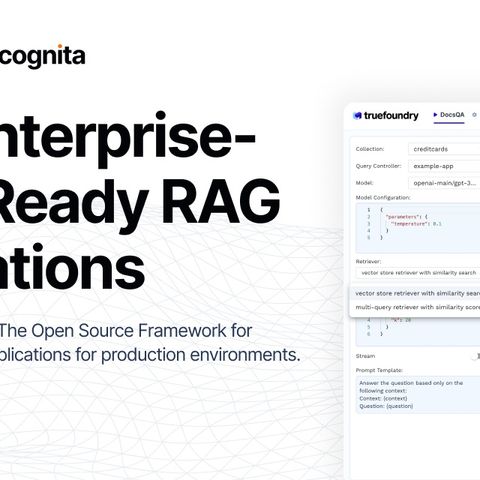Click the gear icon beside DocsQA
Screen dimensions: 480x480
pos(474,115)
